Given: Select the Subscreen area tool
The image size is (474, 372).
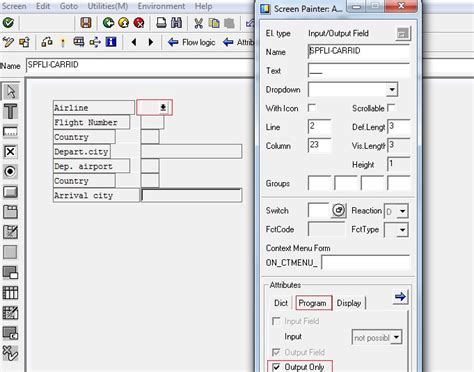Looking at the screenshot, I should click(x=10, y=273).
